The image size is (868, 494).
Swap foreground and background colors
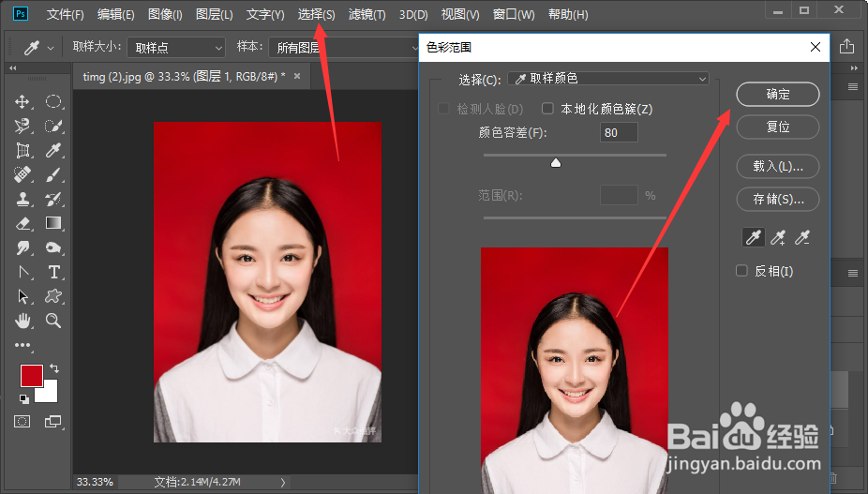(x=54, y=367)
